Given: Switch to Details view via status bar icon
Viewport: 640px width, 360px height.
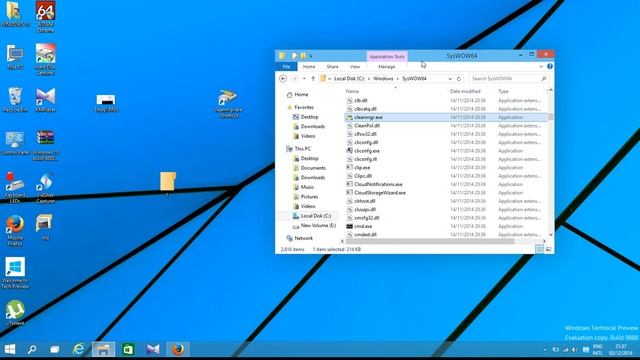Looking at the screenshot, I should point(540,249).
